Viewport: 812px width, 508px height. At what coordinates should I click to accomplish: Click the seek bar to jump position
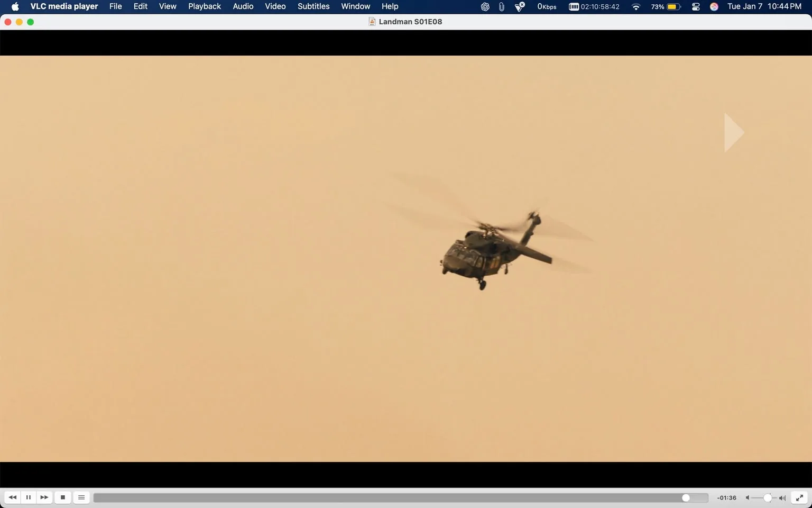tap(370, 497)
